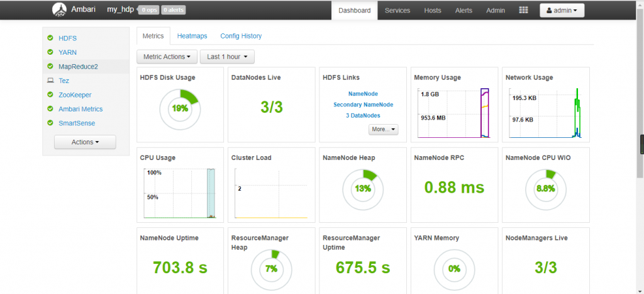644x294 pixels.
Task: Open the Hosts page
Action: pyautogui.click(x=433, y=11)
